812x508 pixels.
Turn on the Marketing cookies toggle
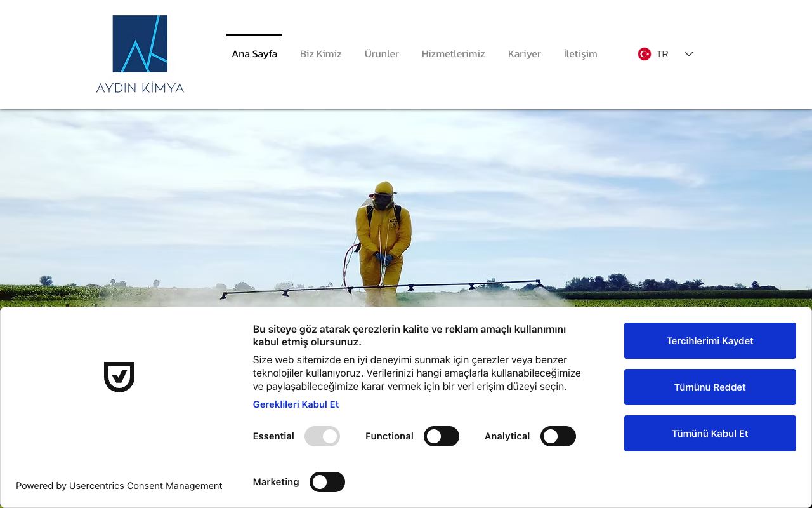tap(327, 482)
